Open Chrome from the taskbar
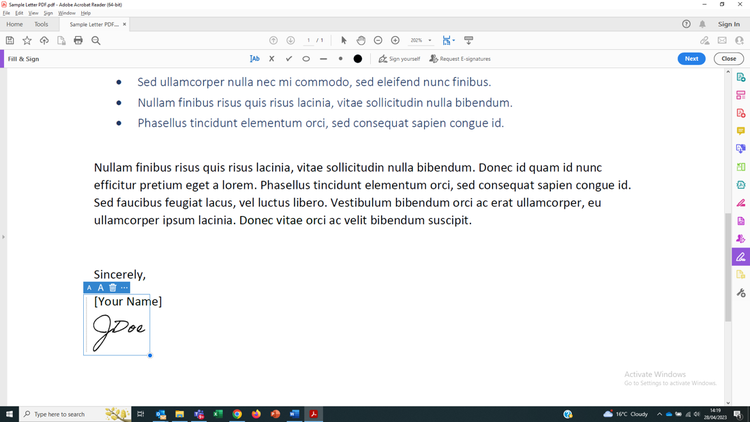 (237, 414)
